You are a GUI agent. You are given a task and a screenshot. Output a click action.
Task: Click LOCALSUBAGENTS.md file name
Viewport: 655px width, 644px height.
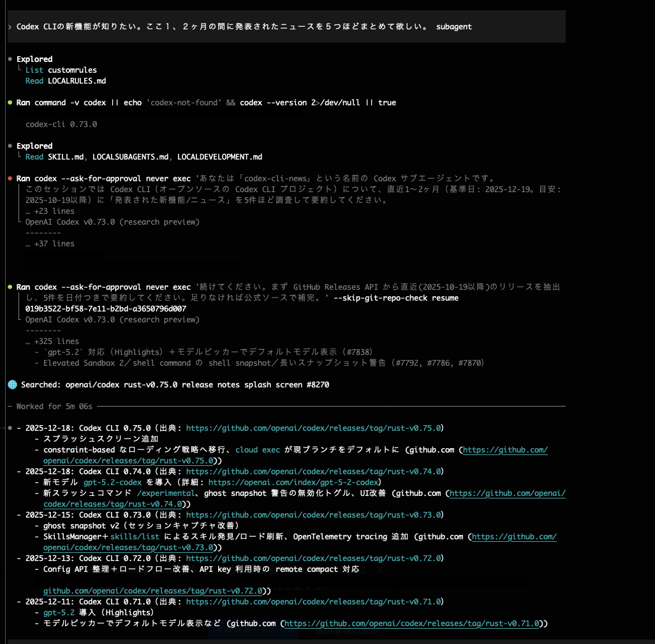(130, 157)
